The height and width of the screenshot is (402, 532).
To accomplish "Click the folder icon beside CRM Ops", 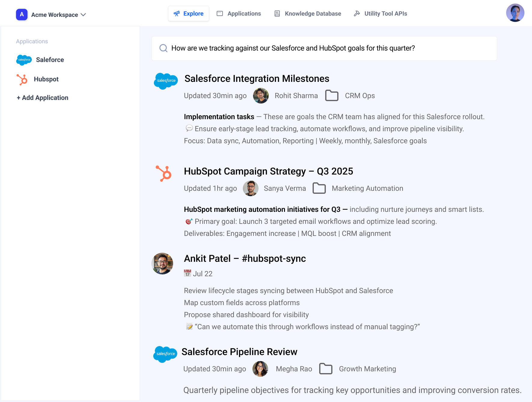I will point(332,95).
